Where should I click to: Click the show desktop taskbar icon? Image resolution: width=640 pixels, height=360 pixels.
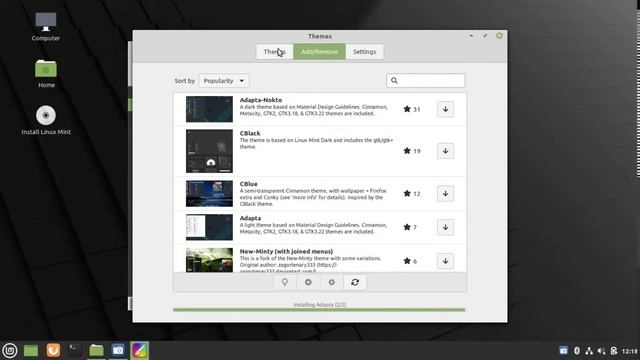coord(31,351)
